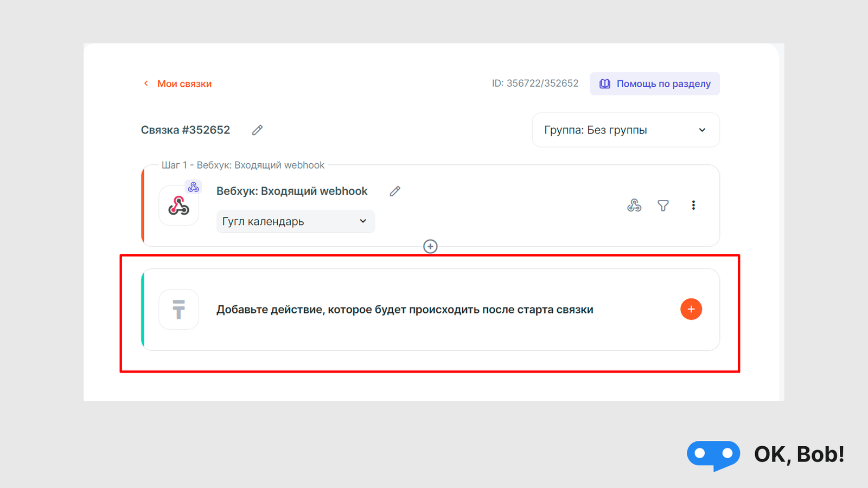Click the grey T placeholder icon in the action card
The image size is (868, 488).
coord(178,309)
